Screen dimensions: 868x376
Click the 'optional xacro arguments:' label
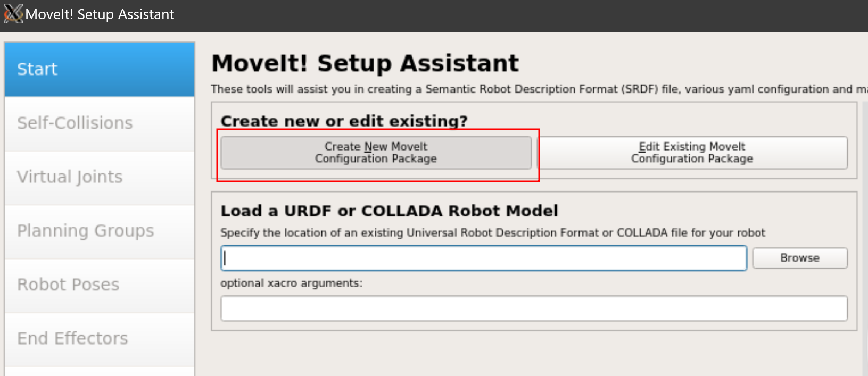click(291, 283)
